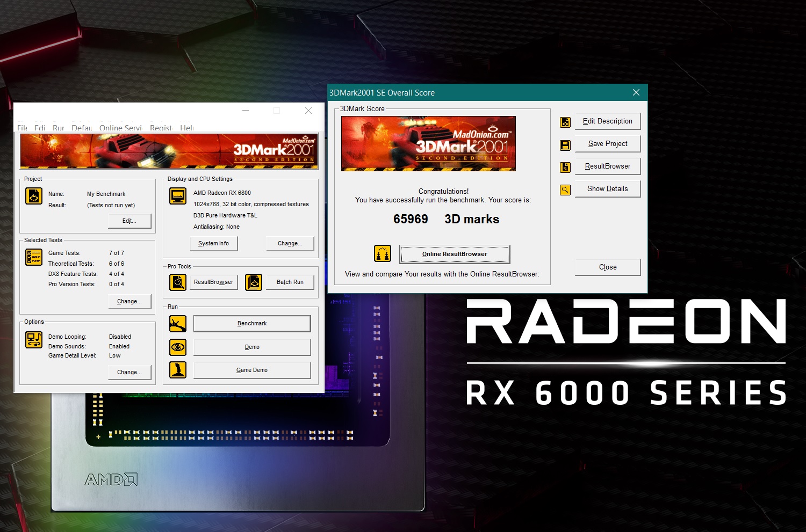Click the Show Details button
The image size is (806, 532).
click(608, 188)
